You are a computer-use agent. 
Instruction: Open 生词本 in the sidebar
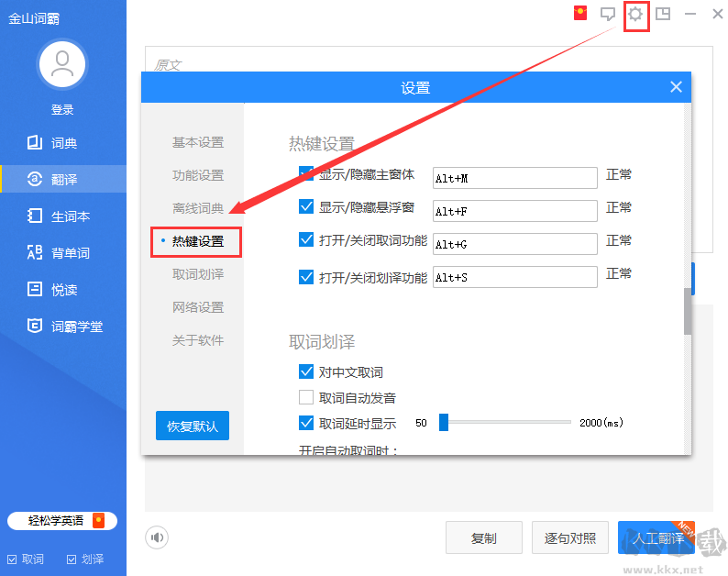[63, 216]
